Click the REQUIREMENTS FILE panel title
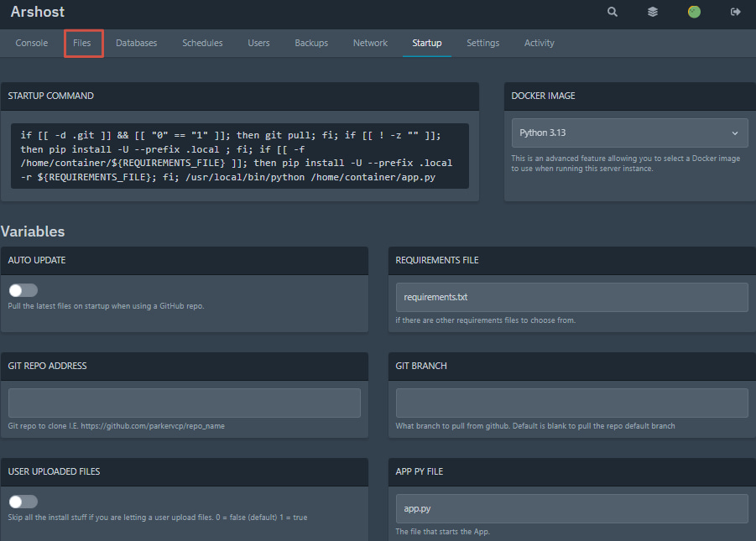The width and height of the screenshot is (756, 541). click(437, 260)
